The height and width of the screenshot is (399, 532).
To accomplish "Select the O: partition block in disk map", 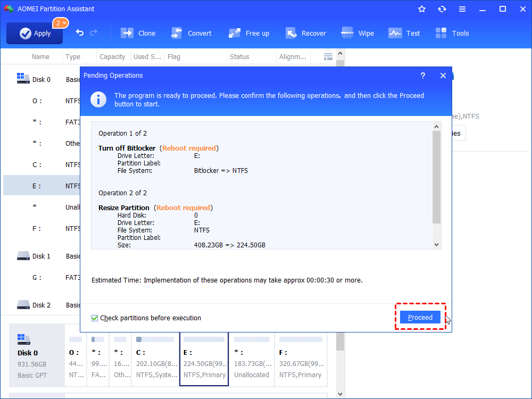I will pos(76,359).
